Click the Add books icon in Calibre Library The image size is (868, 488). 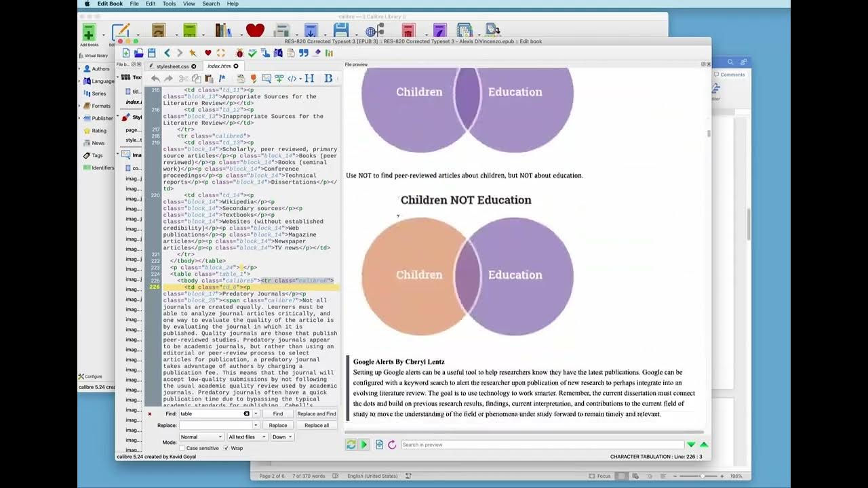point(89,32)
